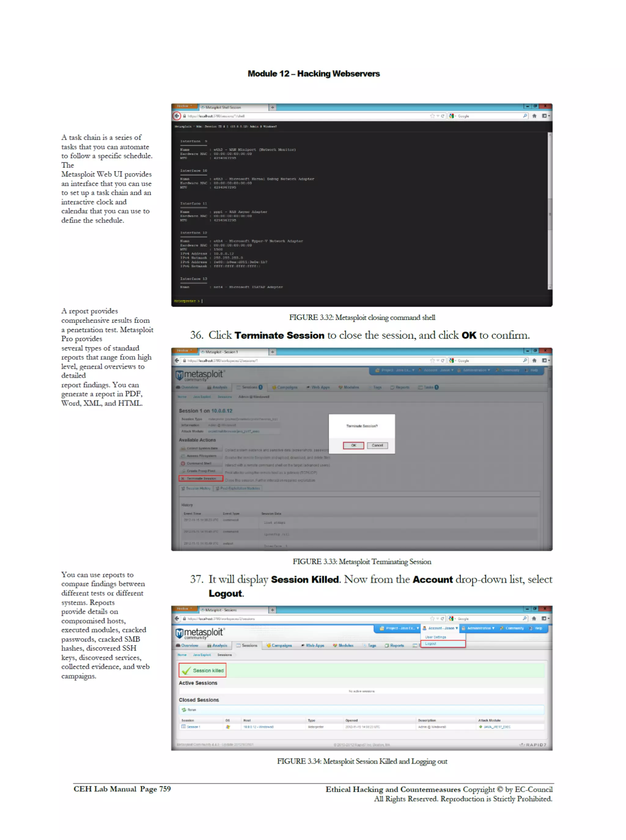Open Tags tab in Sessions window
The image size is (626, 840).
point(370,645)
